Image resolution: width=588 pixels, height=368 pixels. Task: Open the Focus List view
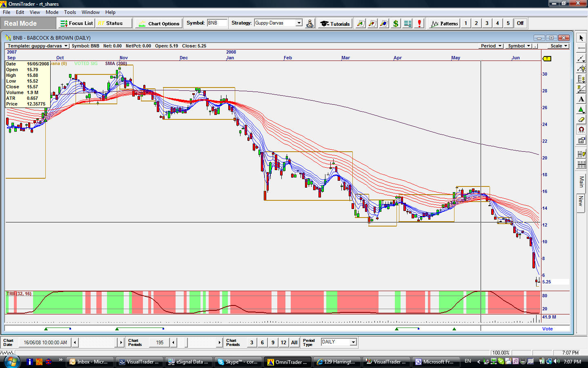tap(77, 23)
